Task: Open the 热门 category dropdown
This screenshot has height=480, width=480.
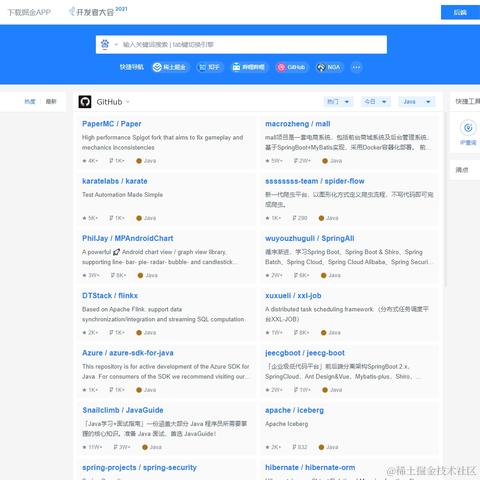Action: coord(338,102)
